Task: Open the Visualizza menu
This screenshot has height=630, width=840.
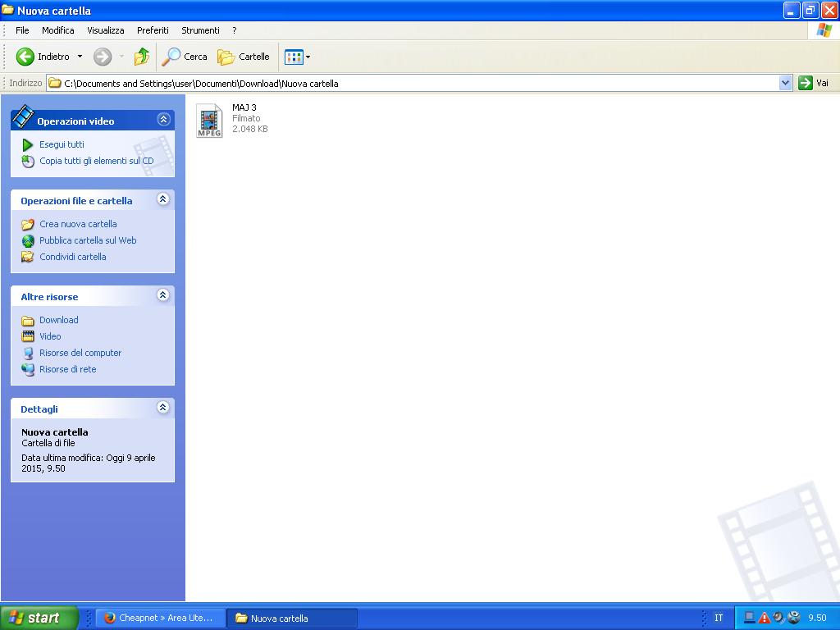Action: point(106,30)
